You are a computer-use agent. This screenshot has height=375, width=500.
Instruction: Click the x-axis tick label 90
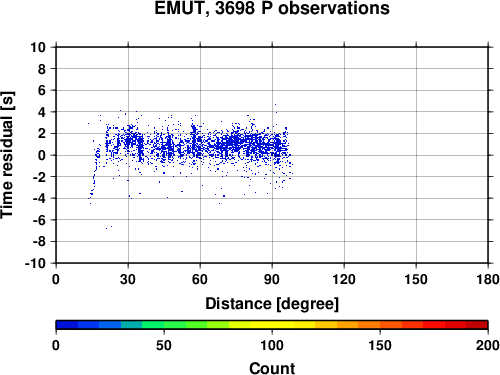click(x=272, y=279)
